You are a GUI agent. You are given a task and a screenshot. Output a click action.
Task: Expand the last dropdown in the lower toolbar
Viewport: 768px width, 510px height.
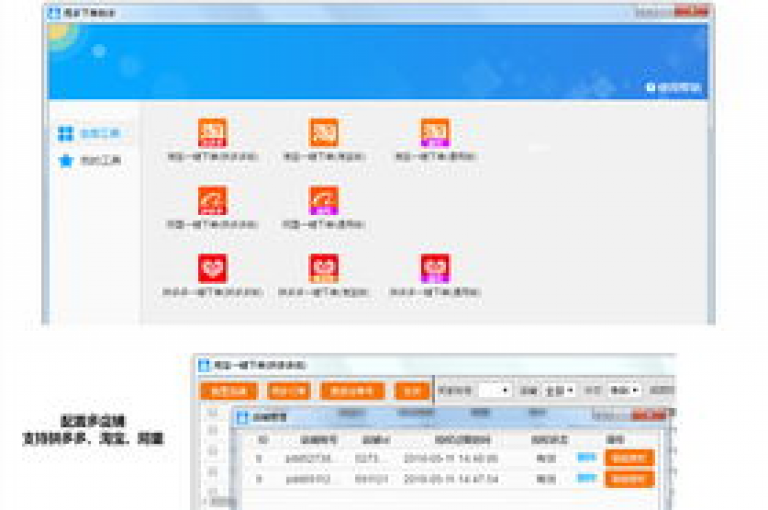[x=624, y=390]
